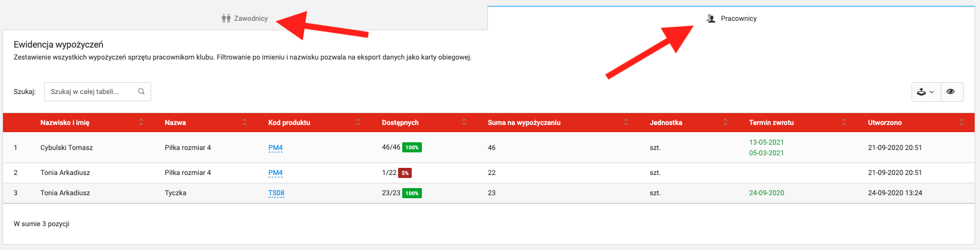Screen dimensions: 980x250
Task: Sort by Utworzono column arrows
Action: [x=962, y=123]
